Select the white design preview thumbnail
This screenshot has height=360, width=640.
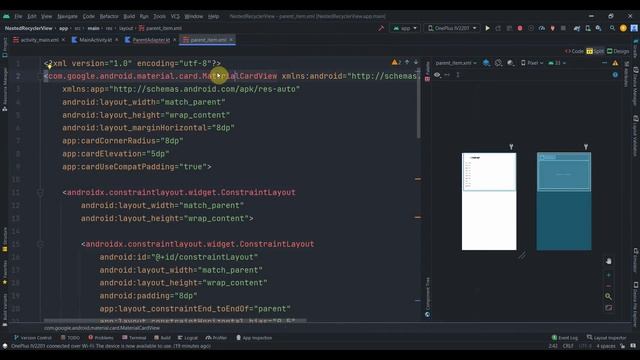pos(489,202)
